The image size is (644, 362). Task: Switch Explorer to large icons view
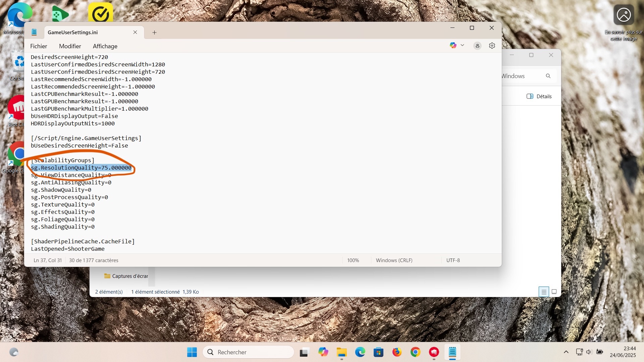[x=554, y=292]
